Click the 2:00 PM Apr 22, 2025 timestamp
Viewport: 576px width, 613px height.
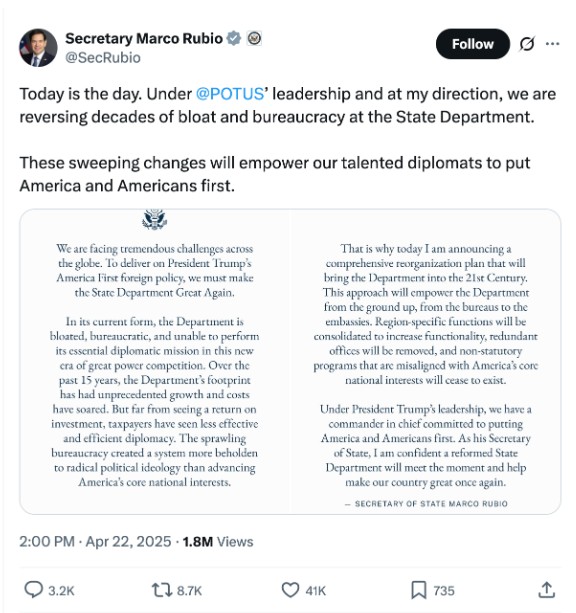pyautogui.click(x=95, y=541)
